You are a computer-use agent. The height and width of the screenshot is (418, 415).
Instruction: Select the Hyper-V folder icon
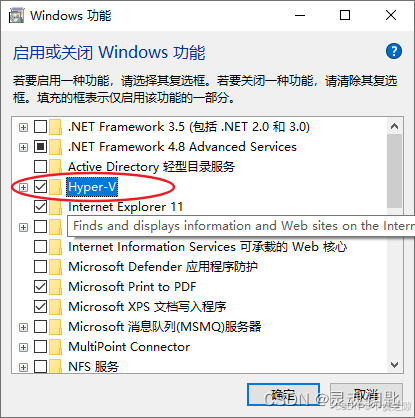point(56,187)
